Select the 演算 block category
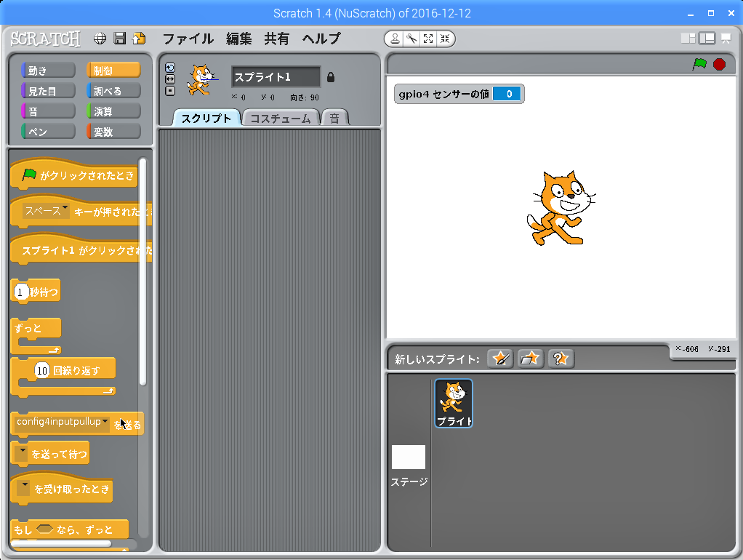The height and width of the screenshot is (560, 743). tap(113, 111)
